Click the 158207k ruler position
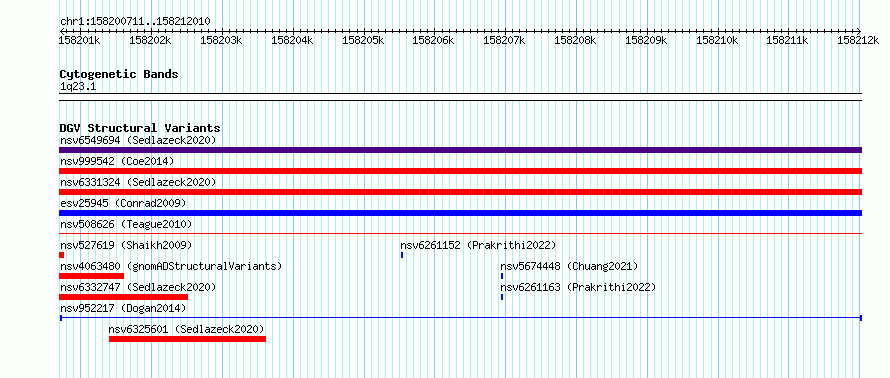The height and width of the screenshot is (378, 890). tap(505, 40)
